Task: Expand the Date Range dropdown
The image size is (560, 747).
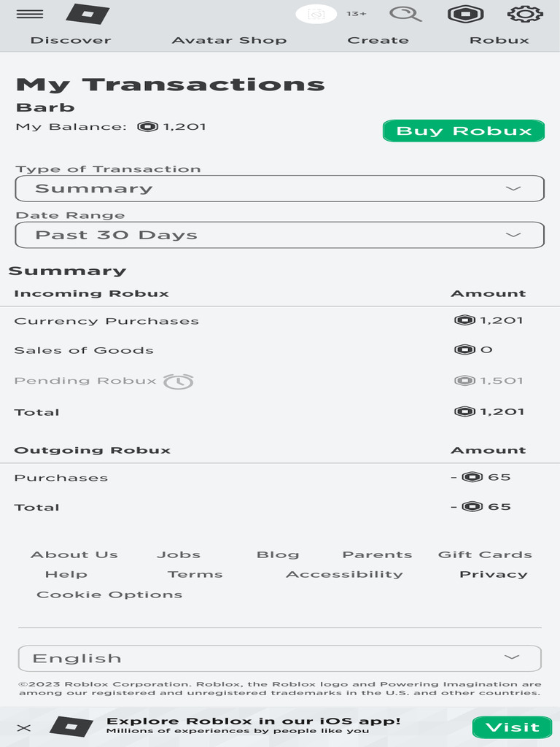Action: (x=280, y=235)
